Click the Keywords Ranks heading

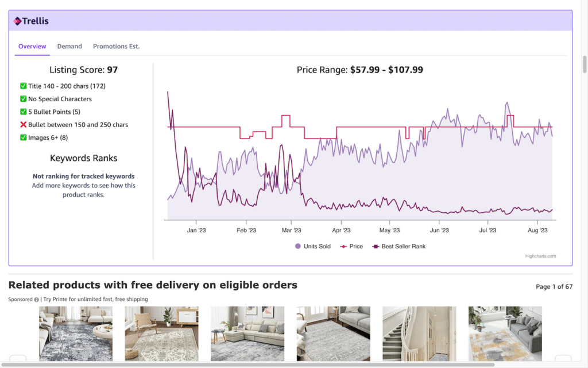click(x=84, y=158)
